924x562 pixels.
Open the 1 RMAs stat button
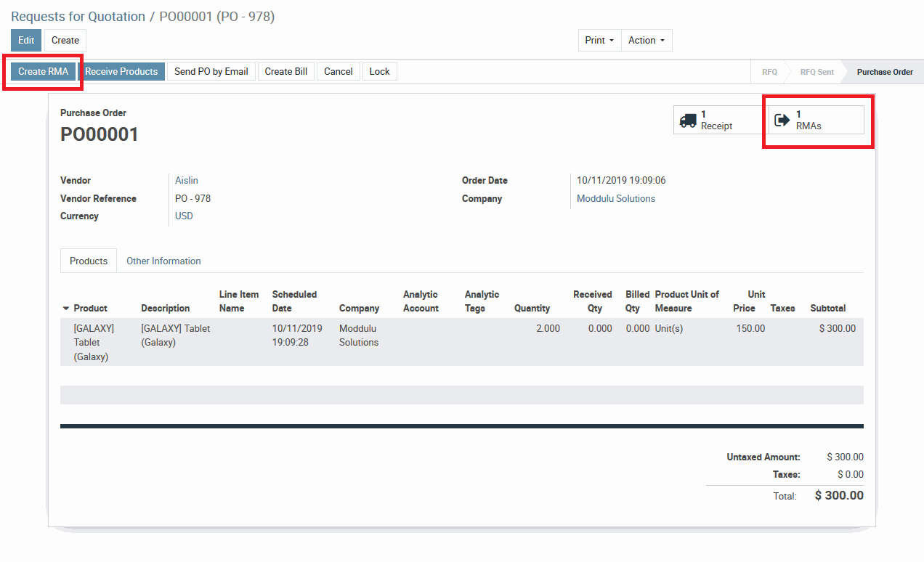click(816, 121)
